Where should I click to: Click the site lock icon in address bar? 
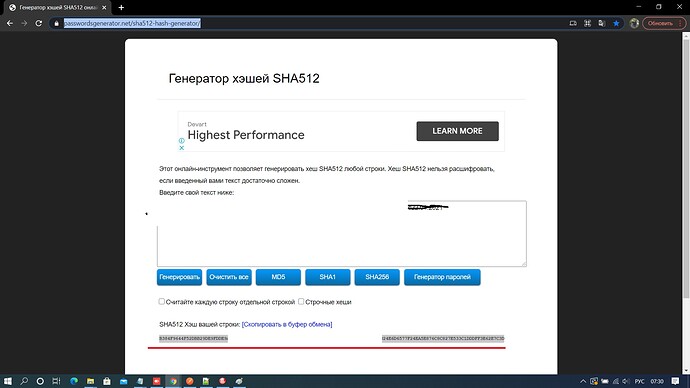pos(56,23)
